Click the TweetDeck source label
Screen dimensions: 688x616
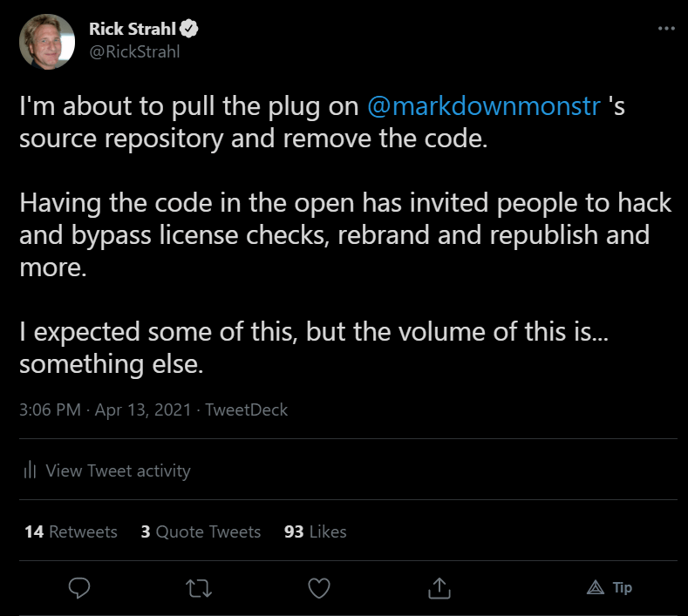tap(247, 410)
